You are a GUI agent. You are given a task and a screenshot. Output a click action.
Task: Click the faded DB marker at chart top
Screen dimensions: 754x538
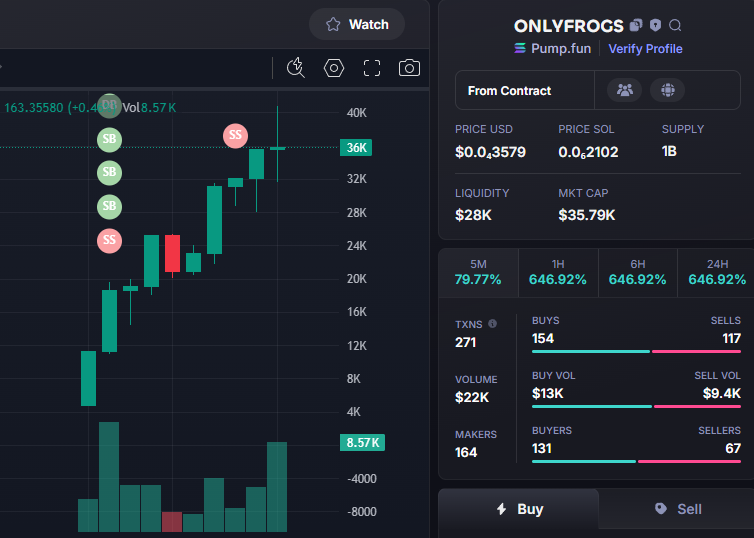[109, 106]
